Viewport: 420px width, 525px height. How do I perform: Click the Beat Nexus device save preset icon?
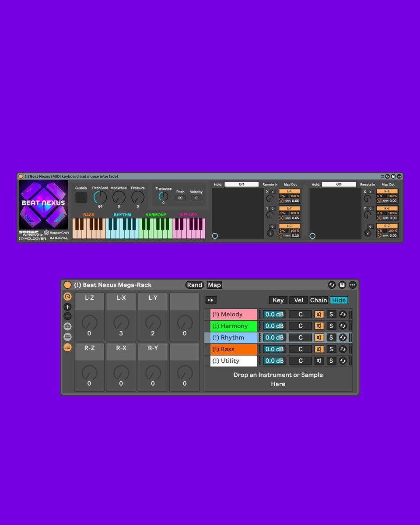point(393,176)
